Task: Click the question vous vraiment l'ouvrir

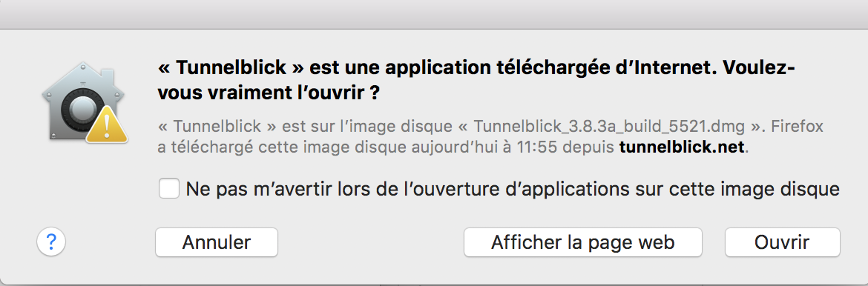Action: [269, 93]
